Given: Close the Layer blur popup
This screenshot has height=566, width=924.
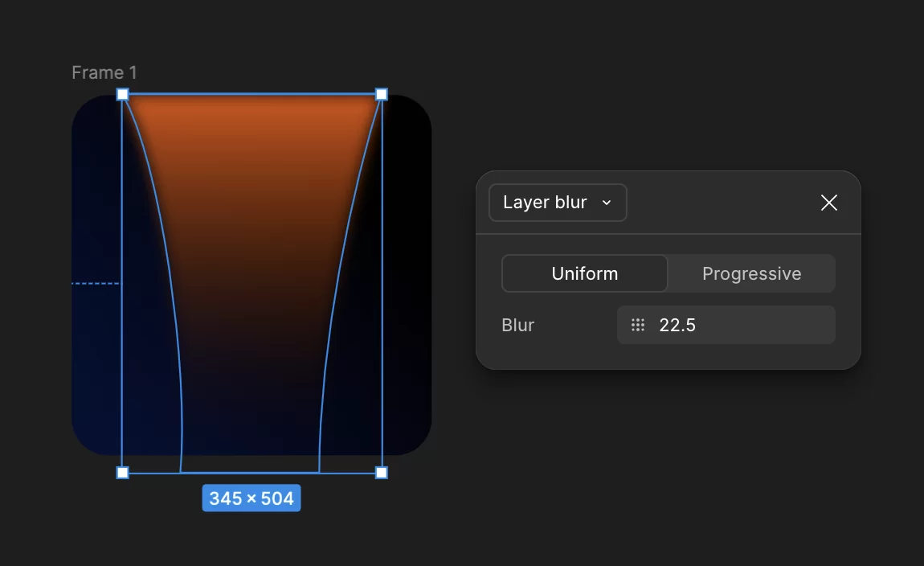Looking at the screenshot, I should tap(828, 203).
